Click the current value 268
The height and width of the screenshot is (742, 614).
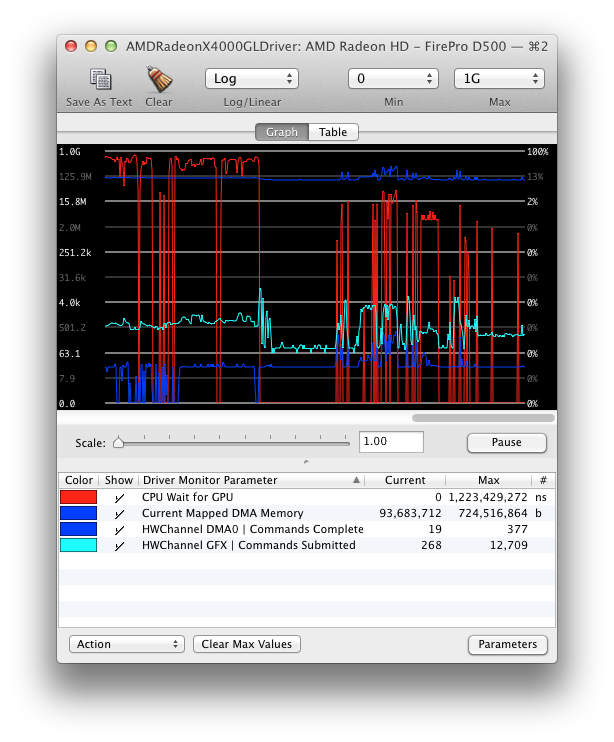pos(431,545)
